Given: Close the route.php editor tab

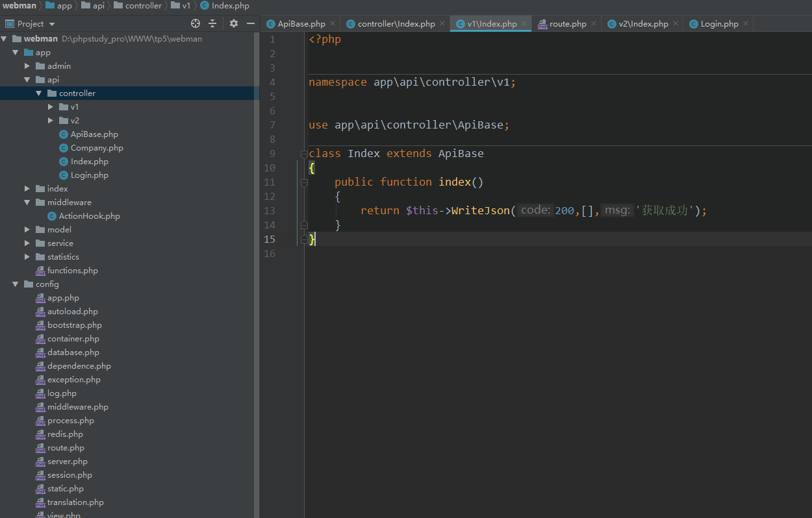Looking at the screenshot, I should pyautogui.click(x=594, y=23).
